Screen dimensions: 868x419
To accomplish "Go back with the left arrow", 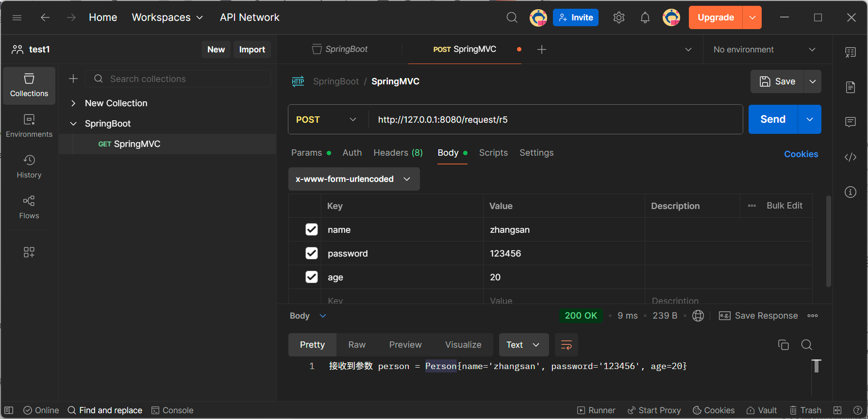I will [x=45, y=17].
